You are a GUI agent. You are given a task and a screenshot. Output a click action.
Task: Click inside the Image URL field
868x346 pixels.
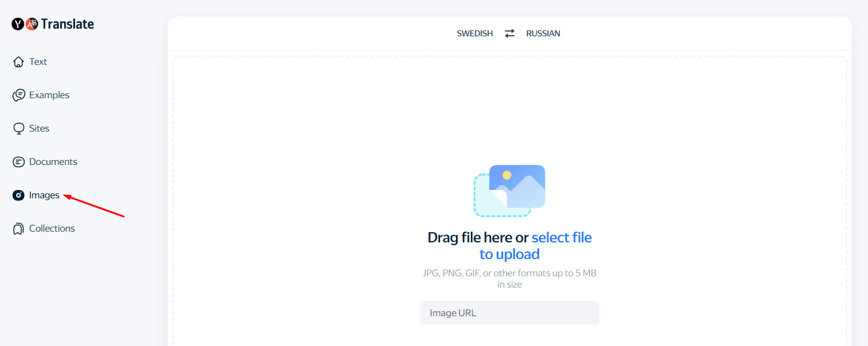click(510, 313)
